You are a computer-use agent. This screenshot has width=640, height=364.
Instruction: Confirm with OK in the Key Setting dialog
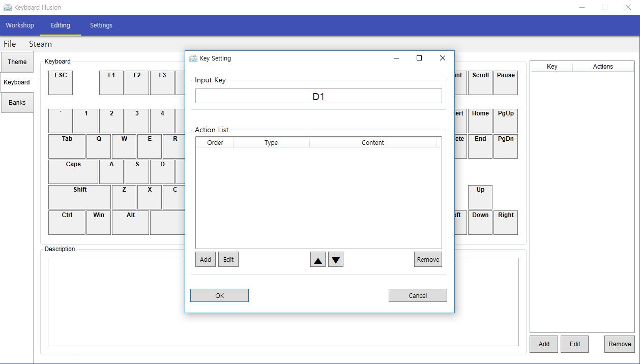click(219, 295)
